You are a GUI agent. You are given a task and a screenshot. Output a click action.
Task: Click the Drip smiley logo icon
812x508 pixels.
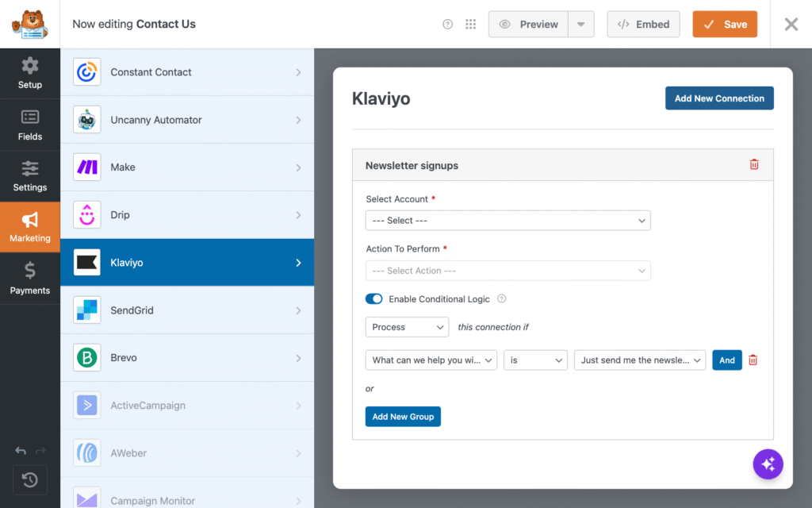(87, 214)
